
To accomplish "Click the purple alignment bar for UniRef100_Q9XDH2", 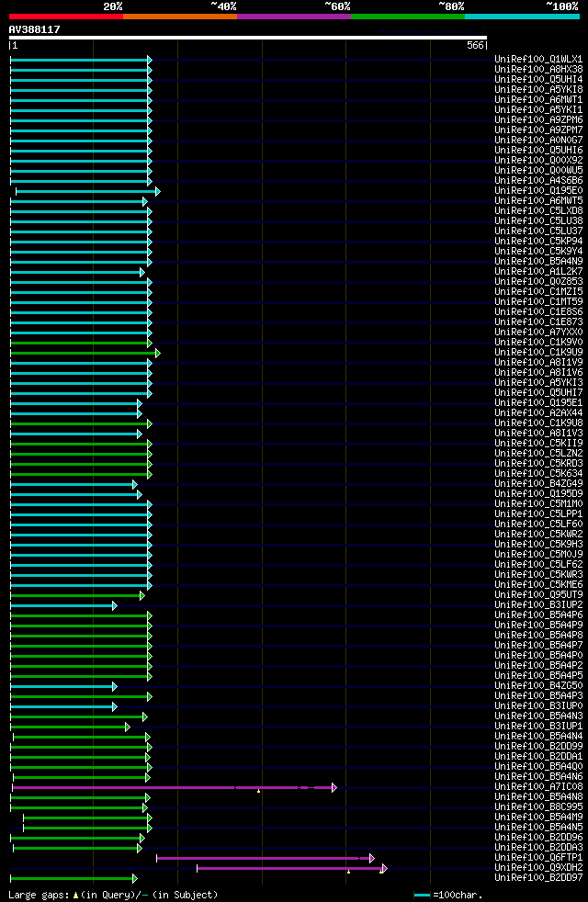I will click(x=291, y=869).
